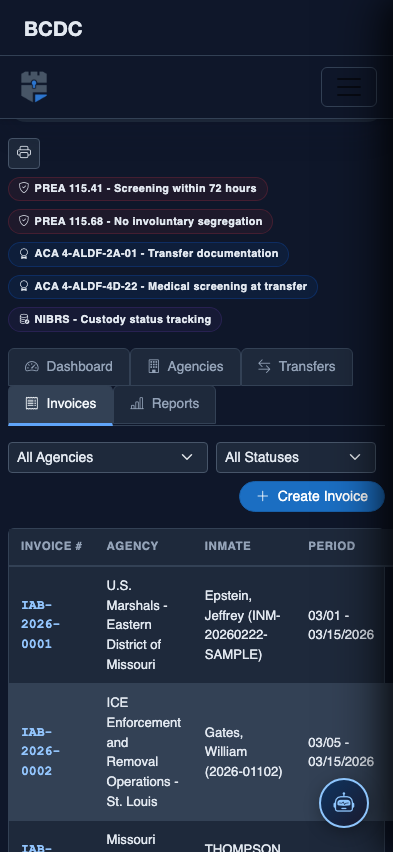
Task: Click the arrows icon in Transfers tab
Action: [x=264, y=366]
